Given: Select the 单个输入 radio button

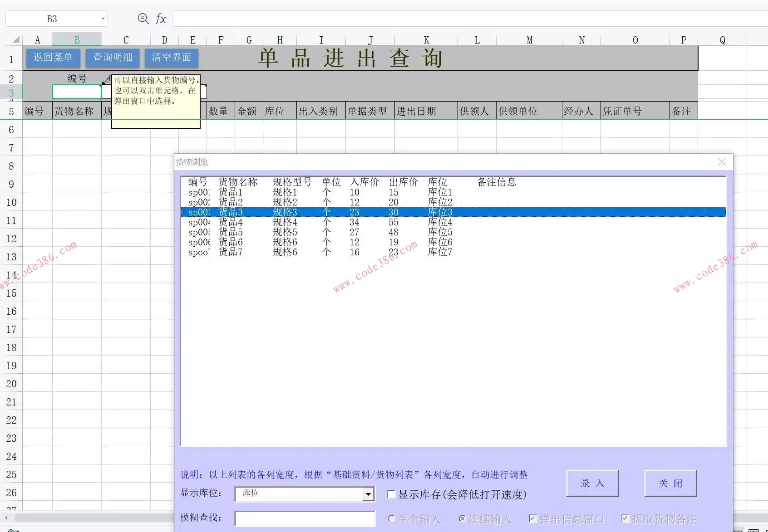Looking at the screenshot, I should 392,518.
